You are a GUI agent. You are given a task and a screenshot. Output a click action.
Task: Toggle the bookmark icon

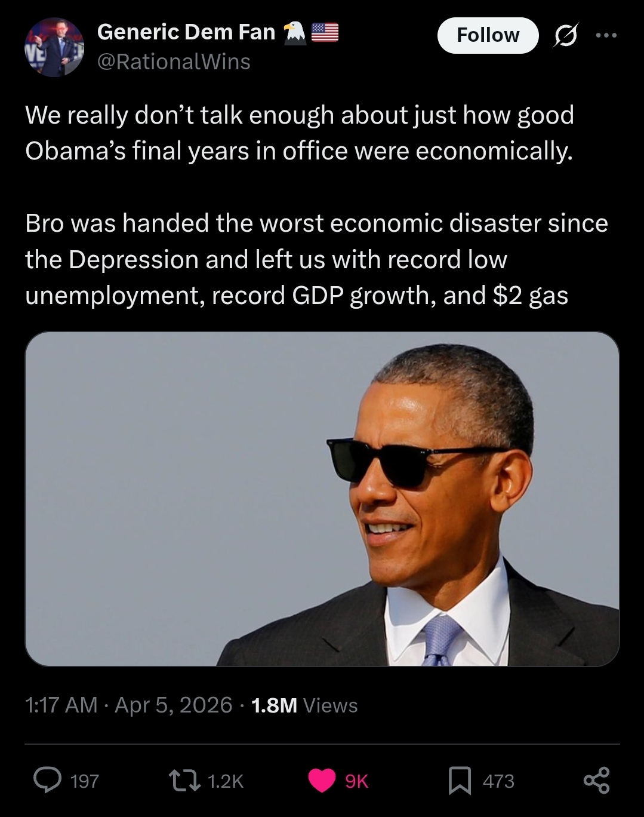point(460,781)
